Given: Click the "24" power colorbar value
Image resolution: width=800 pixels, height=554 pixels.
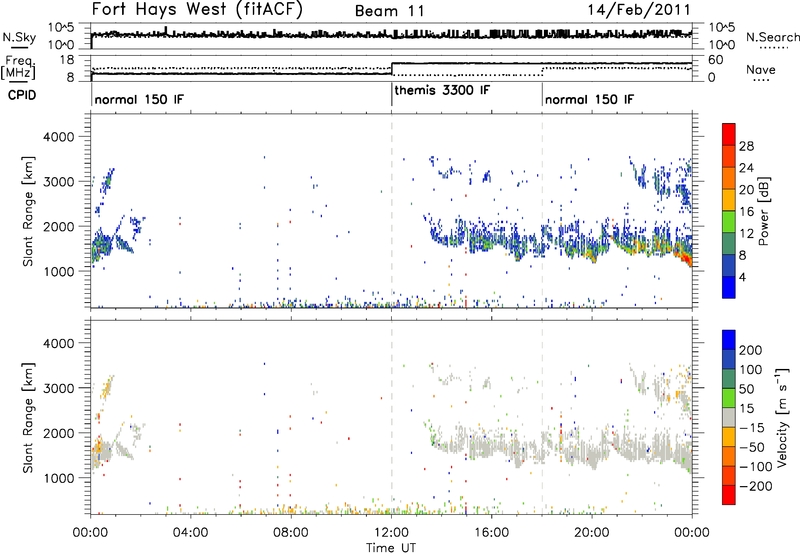Looking at the screenshot, I should (x=746, y=168).
